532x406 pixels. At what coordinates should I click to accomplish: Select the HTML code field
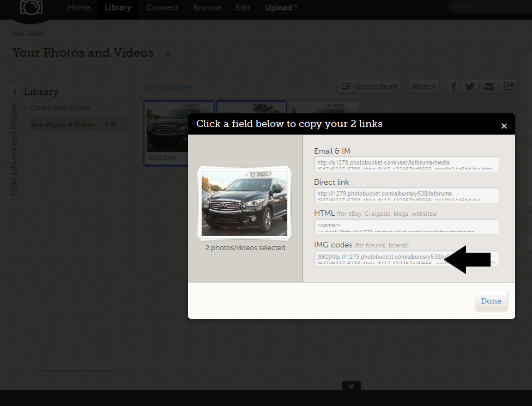pos(406,227)
